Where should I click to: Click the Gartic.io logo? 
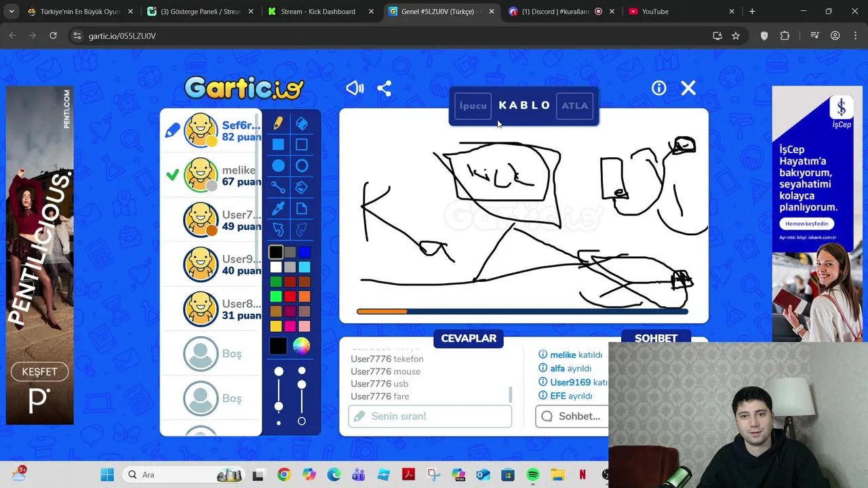click(x=244, y=87)
